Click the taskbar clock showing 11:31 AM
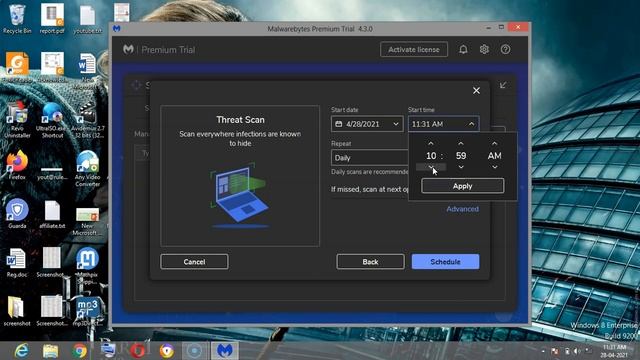 click(x=614, y=351)
